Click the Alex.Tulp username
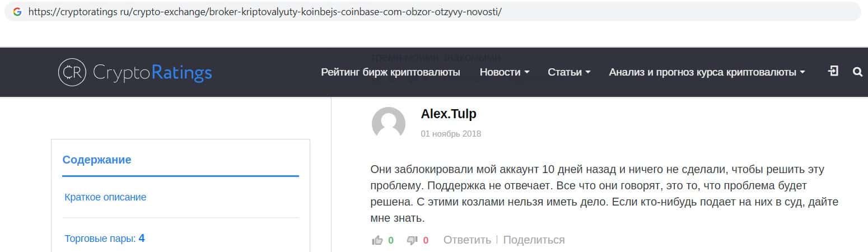Image resolution: width=868 pixels, height=252 pixels. click(x=449, y=114)
